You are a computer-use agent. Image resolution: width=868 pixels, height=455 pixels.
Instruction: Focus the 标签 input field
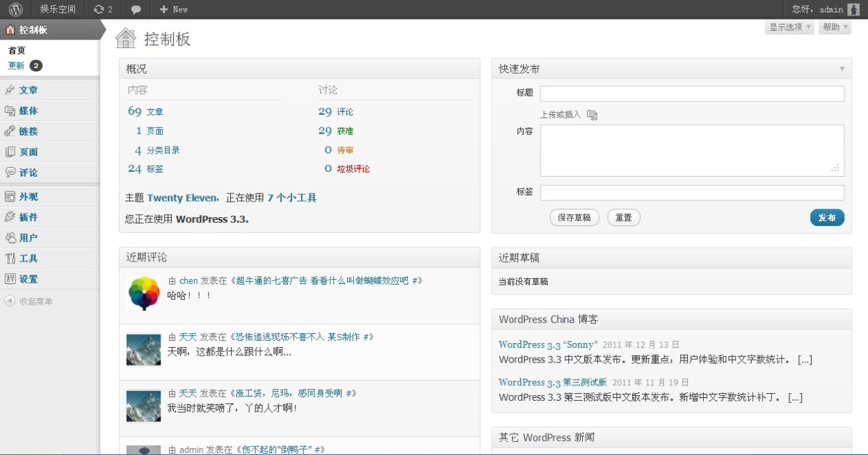692,193
